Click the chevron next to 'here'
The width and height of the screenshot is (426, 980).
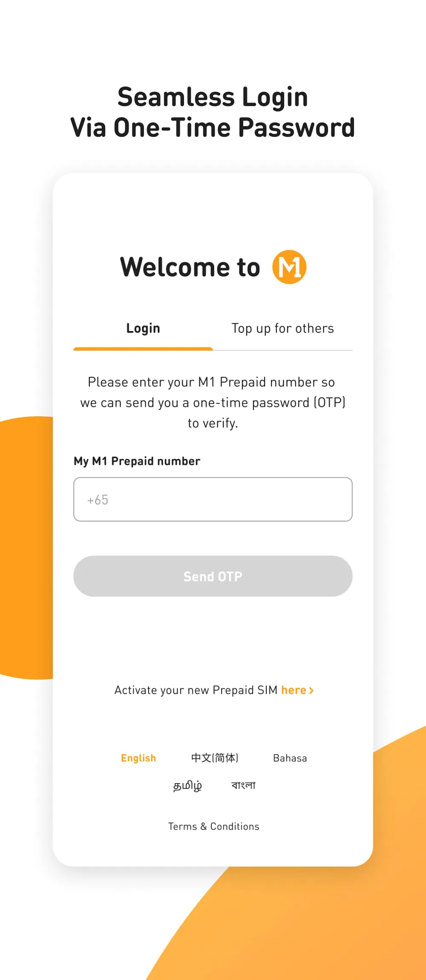311,690
